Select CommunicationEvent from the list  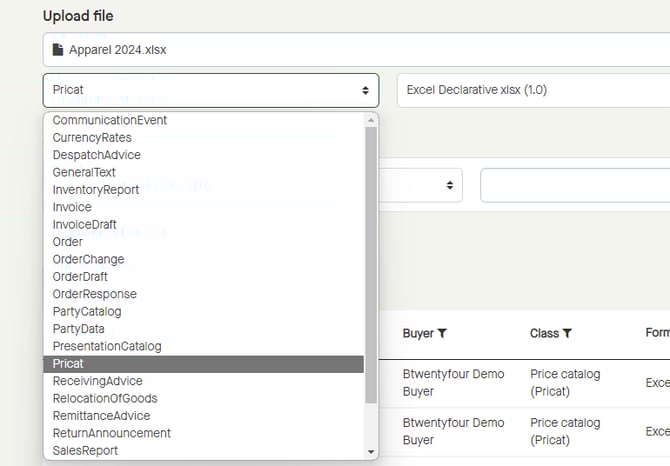point(110,120)
